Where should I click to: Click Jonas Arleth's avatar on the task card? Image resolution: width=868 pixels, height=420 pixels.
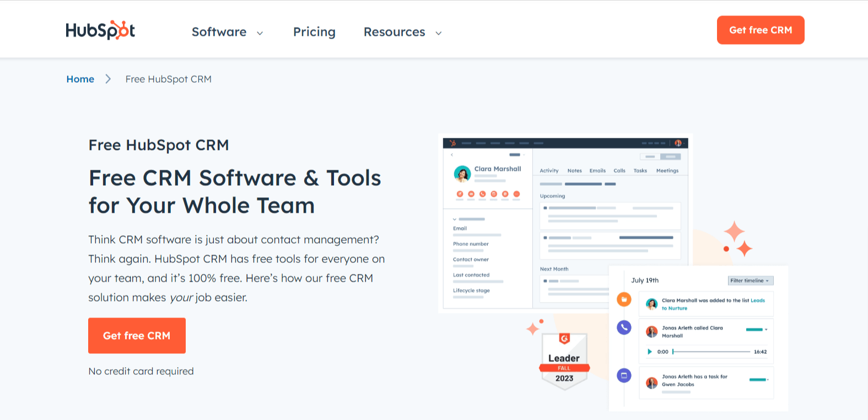pyautogui.click(x=651, y=383)
